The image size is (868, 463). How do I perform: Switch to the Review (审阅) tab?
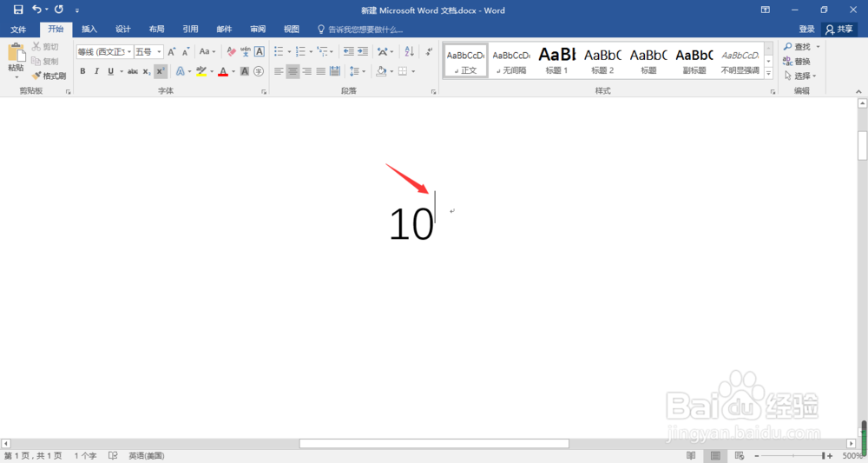[x=258, y=30]
